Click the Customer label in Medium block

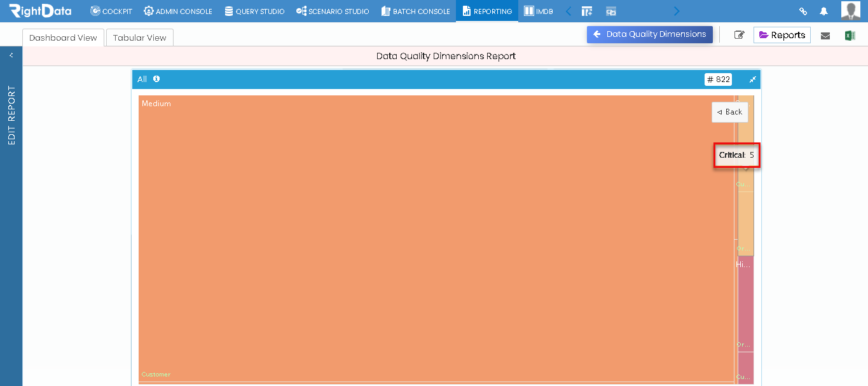pyautogui.click(x=156, y=375)
